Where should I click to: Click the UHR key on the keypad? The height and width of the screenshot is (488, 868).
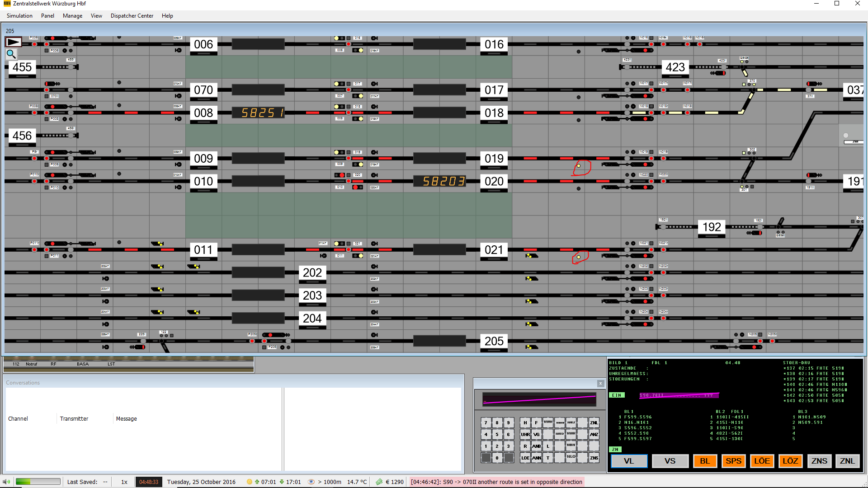(525, 434)
